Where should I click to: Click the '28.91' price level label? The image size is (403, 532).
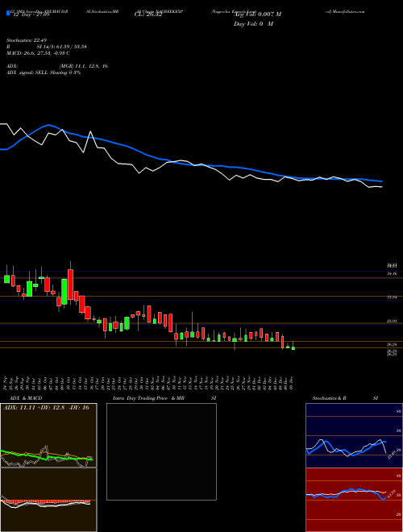[393, 321]
